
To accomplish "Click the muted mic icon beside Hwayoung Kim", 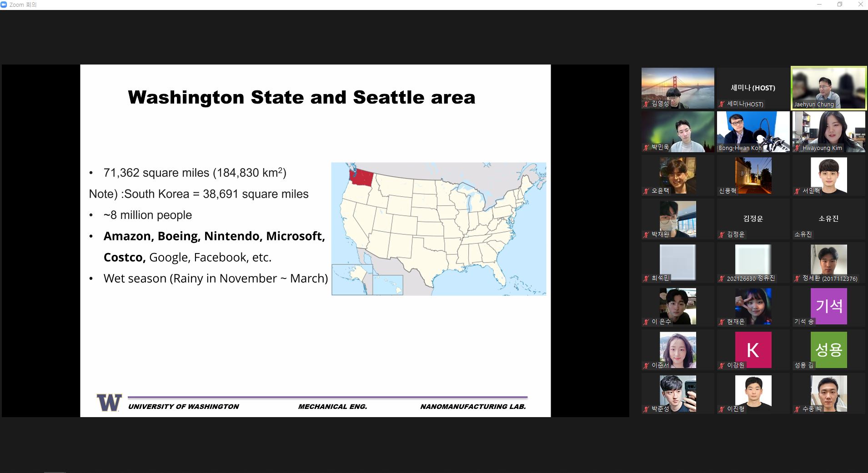I will coord(797,148).
